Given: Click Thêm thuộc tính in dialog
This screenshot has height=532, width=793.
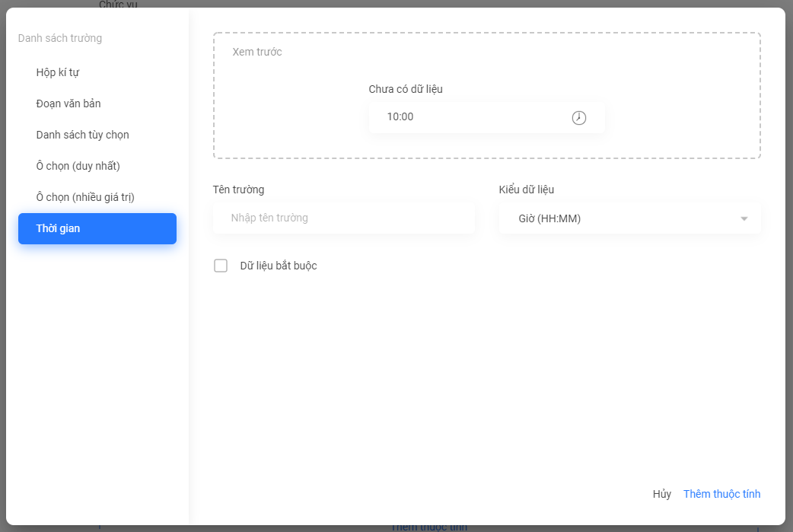Looking at the screenshot, I should [x=721, y=494].
